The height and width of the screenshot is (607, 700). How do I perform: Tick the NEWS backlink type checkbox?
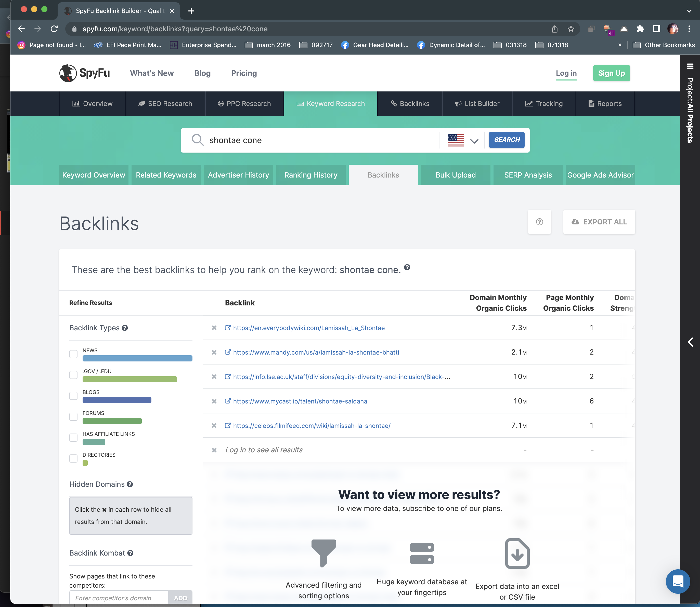tap(73, 354)
